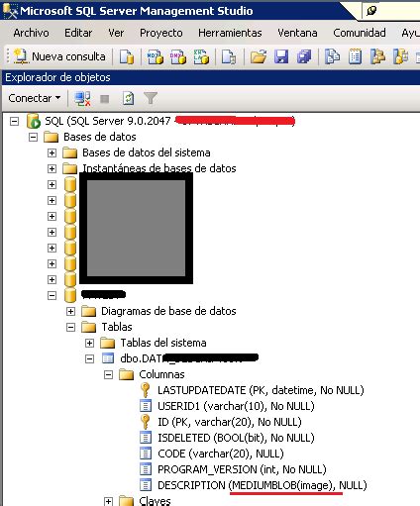Expand the Claves folder
The width and height of the screenshot is (420, 506).
108,501
